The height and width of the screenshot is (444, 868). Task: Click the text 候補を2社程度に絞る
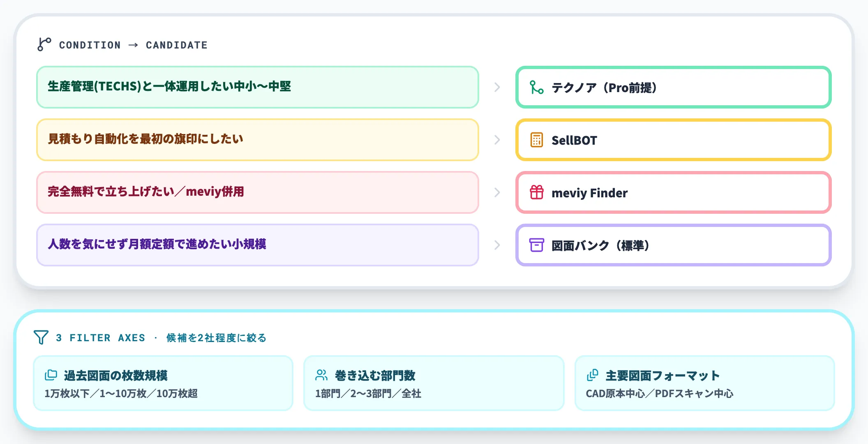[x=217, y=338]
